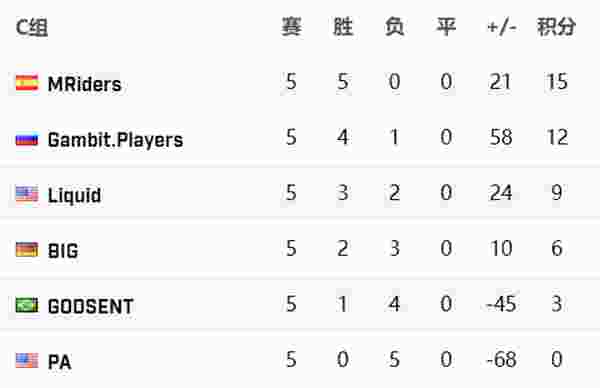Open the BIG team entry
Image resolution: width=600 pixels, height=388 pixels.
[x=63, y=251]
